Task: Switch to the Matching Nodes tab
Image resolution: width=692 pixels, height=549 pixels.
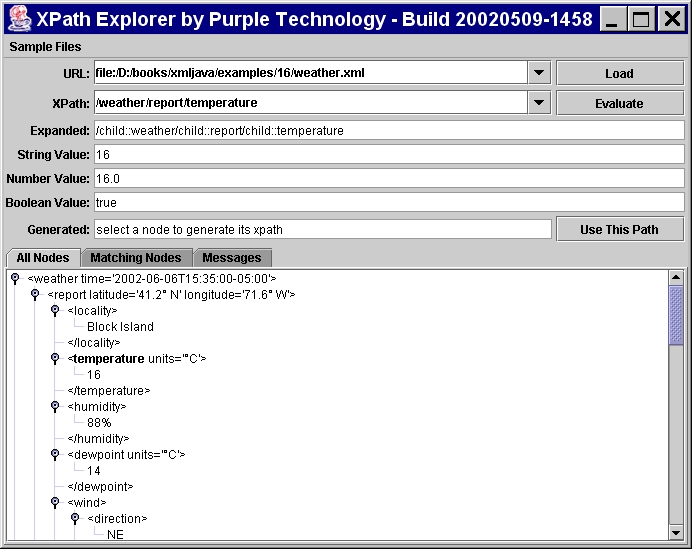Action: 136,258
